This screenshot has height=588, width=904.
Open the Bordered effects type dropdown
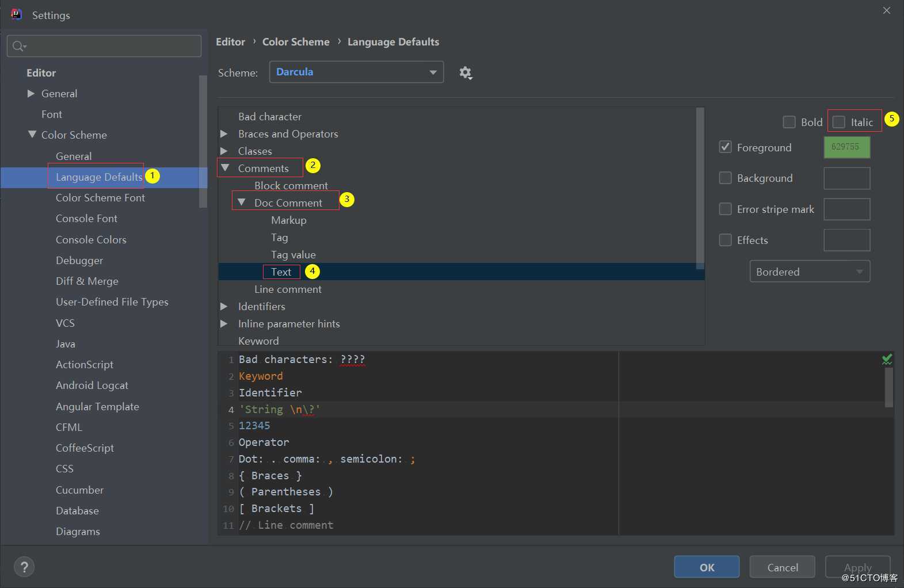pos(810,272)
